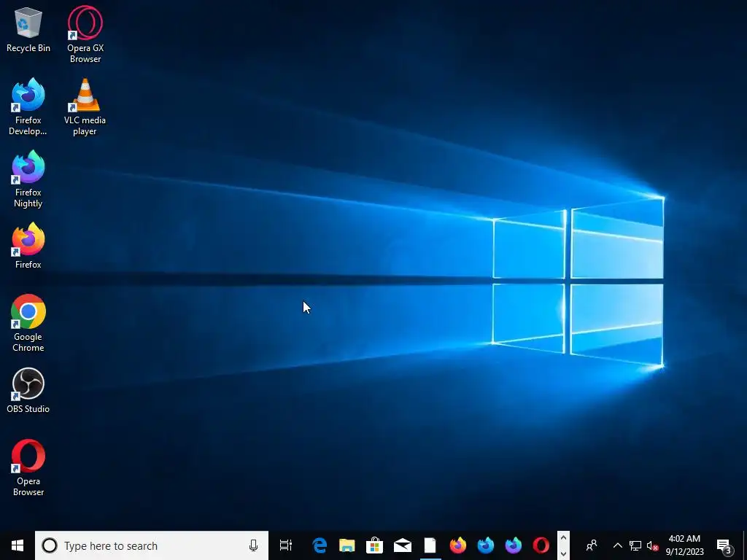This screenshot has height=560, width=747.
Task: Open the People button in the taskbar
Action: click(x=591, y=545)
